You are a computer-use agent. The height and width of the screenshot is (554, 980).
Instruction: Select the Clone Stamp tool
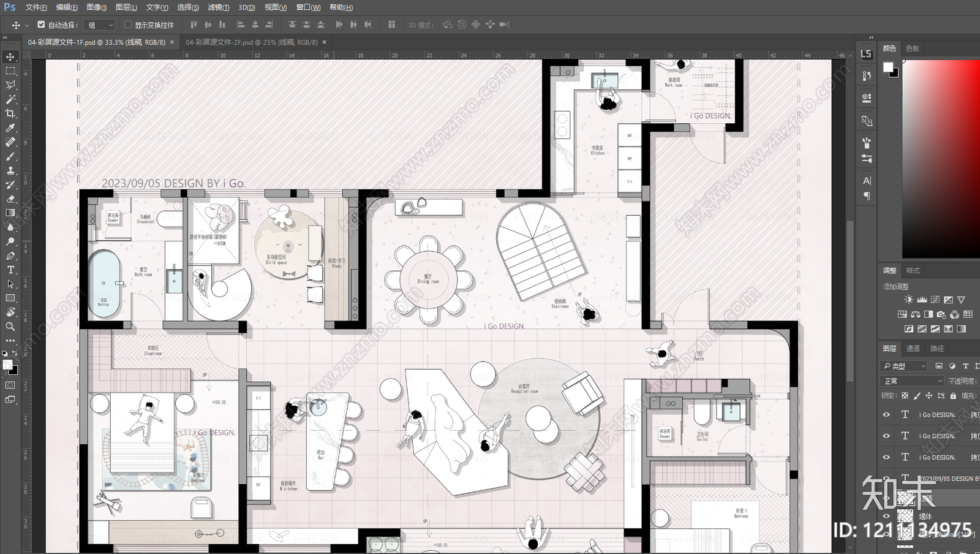(10, 170)
